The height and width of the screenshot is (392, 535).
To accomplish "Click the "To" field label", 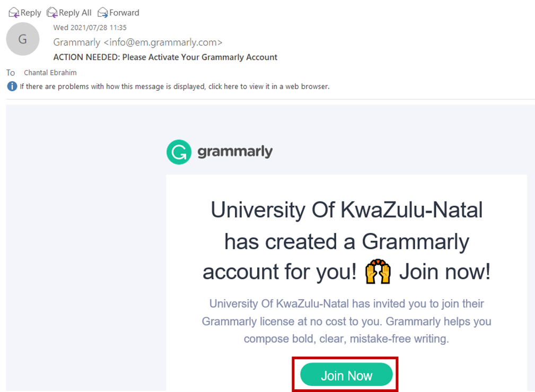I will 11,73.
